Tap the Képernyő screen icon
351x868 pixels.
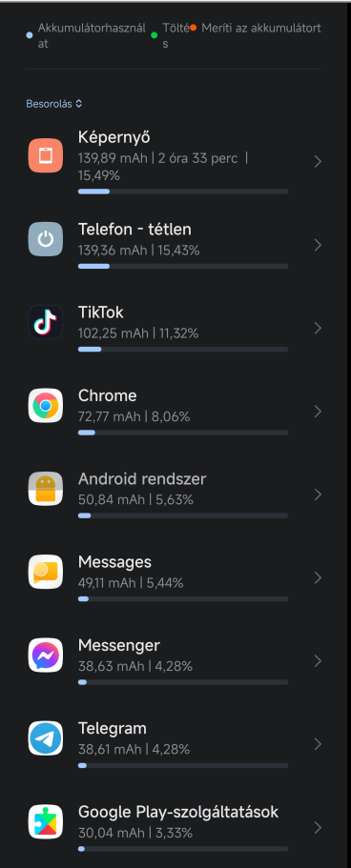pyautogui.click(x=46, y=156)
